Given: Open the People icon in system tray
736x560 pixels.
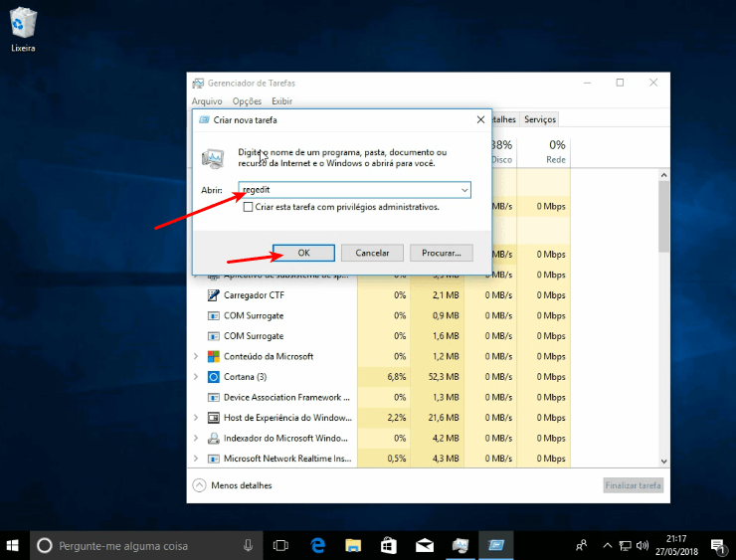Looking at the screenshot, I should [581, 545].
